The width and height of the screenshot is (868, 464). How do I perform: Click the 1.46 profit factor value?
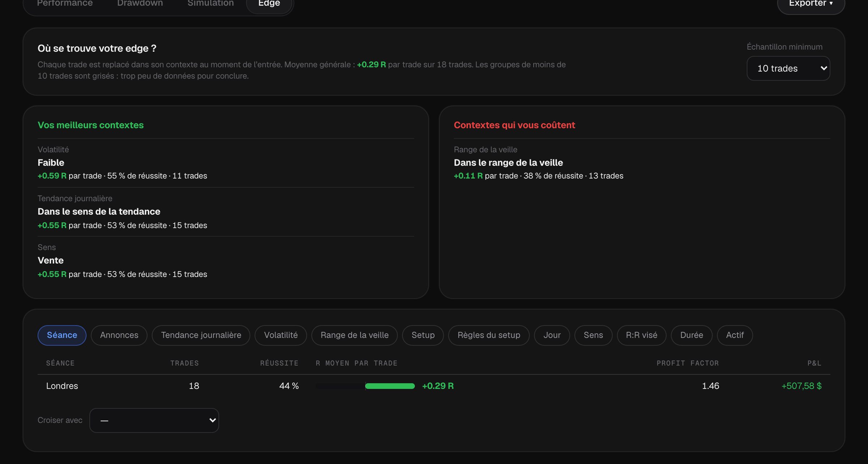710,386
